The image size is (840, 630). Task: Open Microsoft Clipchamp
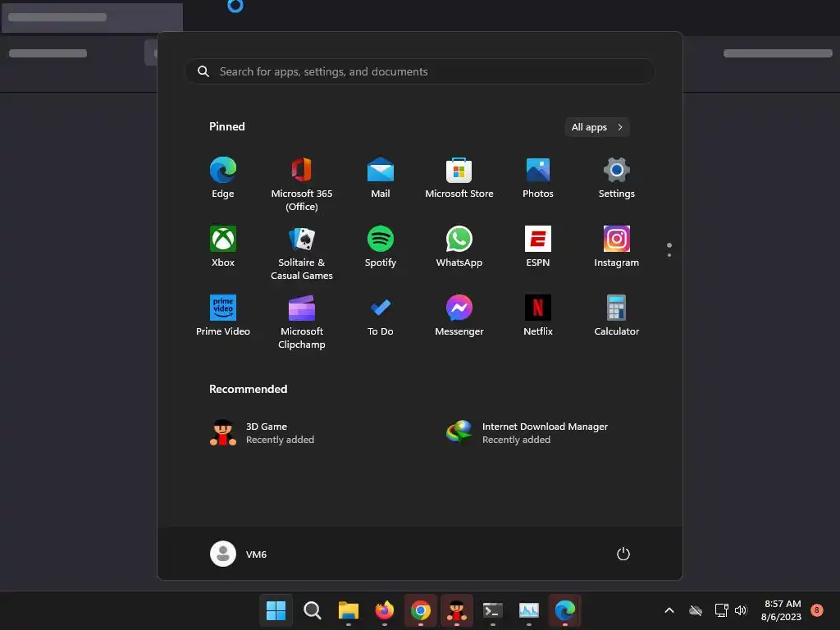point(302,322)
